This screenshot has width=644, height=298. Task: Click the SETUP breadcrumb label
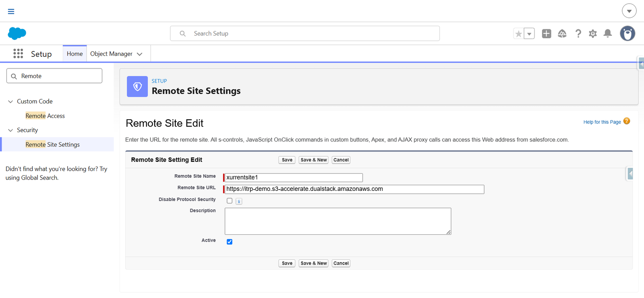coord(159,81)
